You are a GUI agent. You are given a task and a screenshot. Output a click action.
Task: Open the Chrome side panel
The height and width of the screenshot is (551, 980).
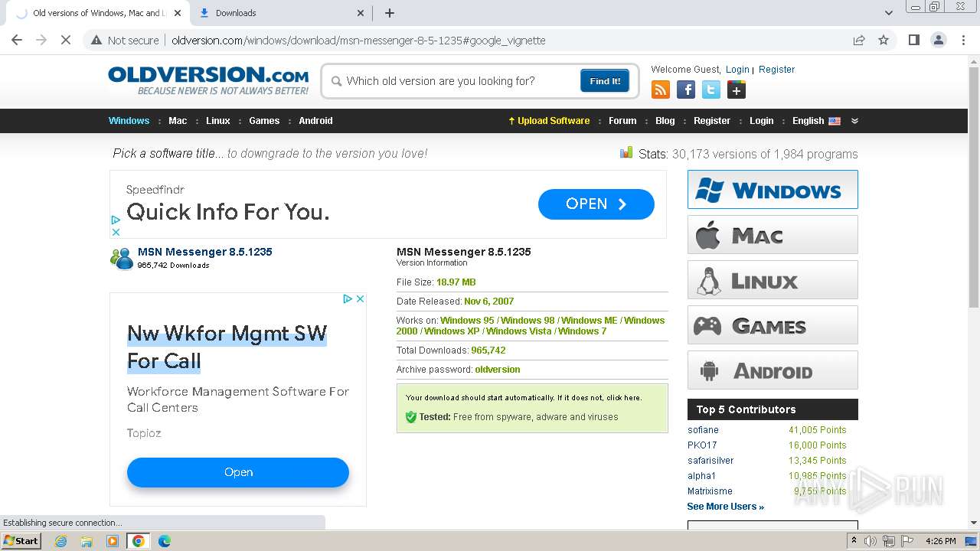pos(913,40)
